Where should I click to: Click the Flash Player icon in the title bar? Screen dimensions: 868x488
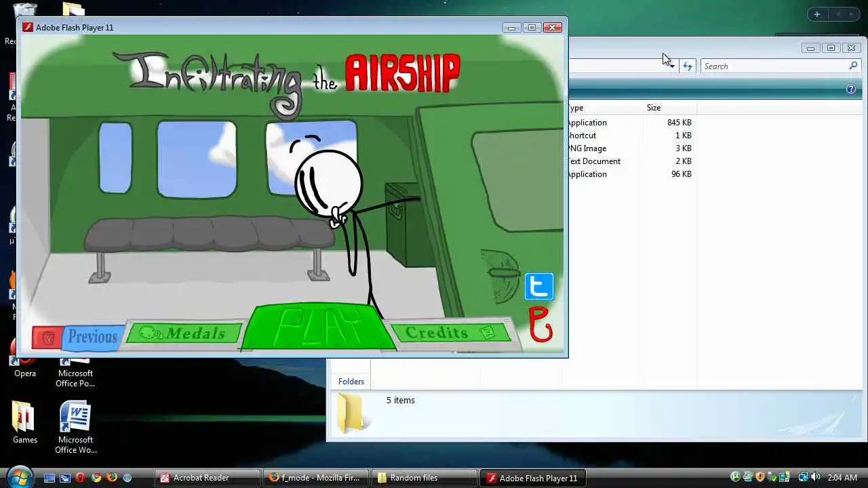click(28, 27)
